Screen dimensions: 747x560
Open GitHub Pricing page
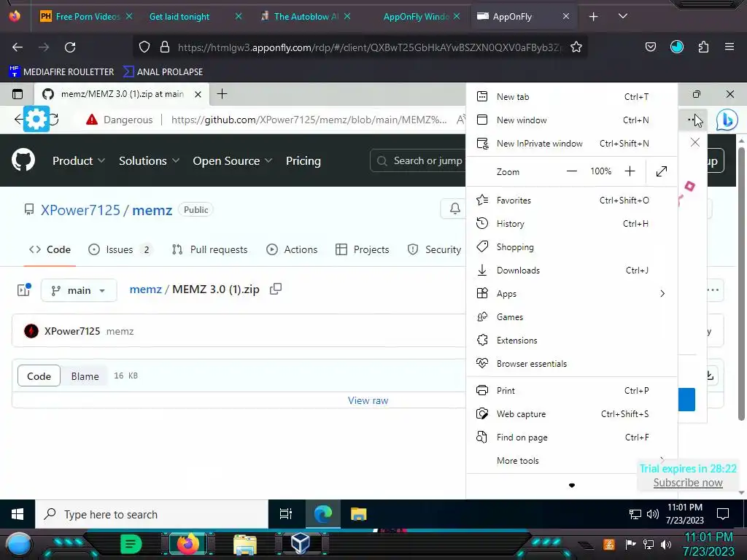click(303, 161)
